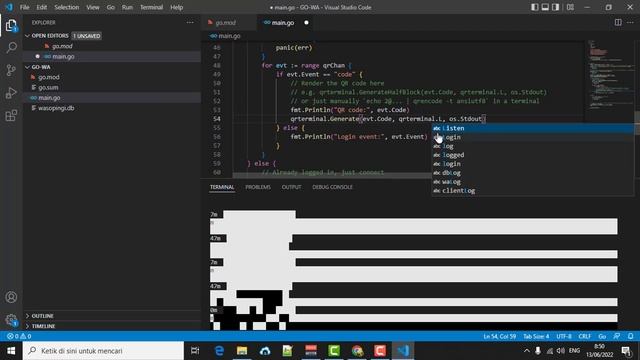Choose 'walog' autocomplete suggestion
The image size is (640, 360).
(x=533, y=182)
